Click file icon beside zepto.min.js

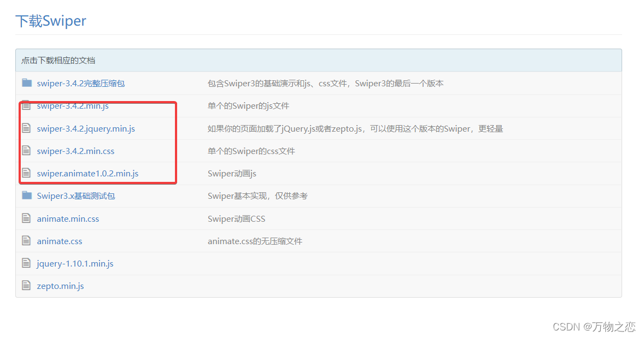[x=26, y=285]
